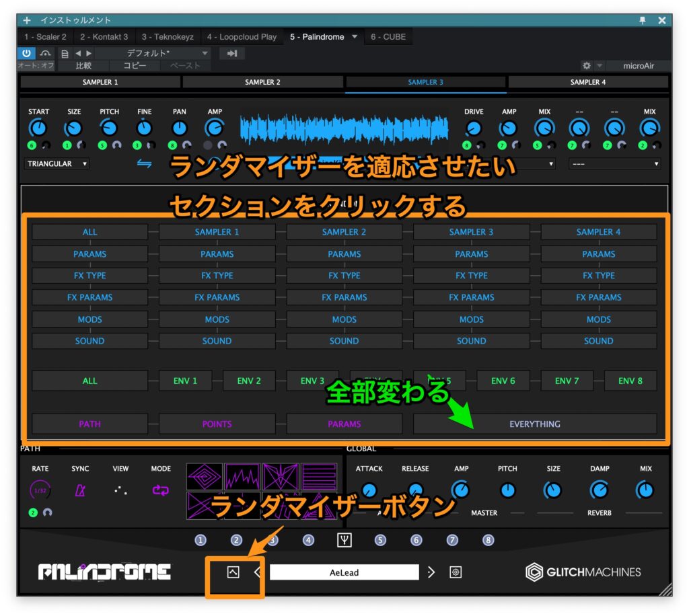Toggle the green modulation 6 indicator under START

pyautogui.click(x=32, y=145)
